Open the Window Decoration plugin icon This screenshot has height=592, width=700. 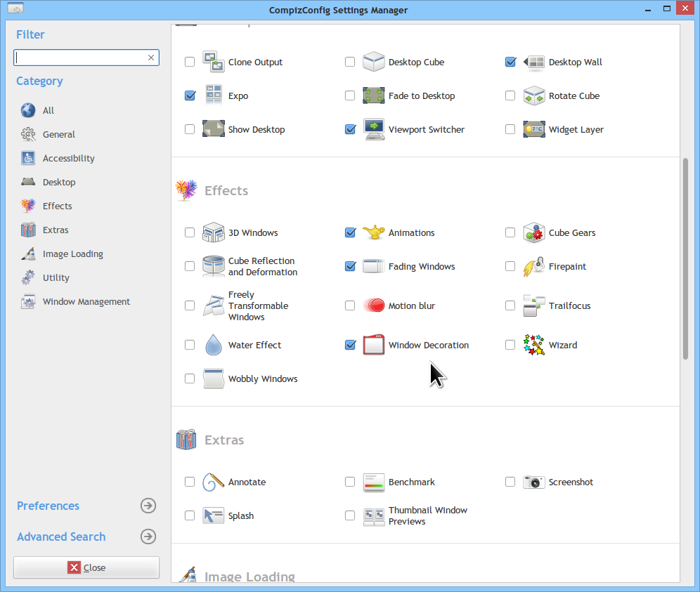374,345
